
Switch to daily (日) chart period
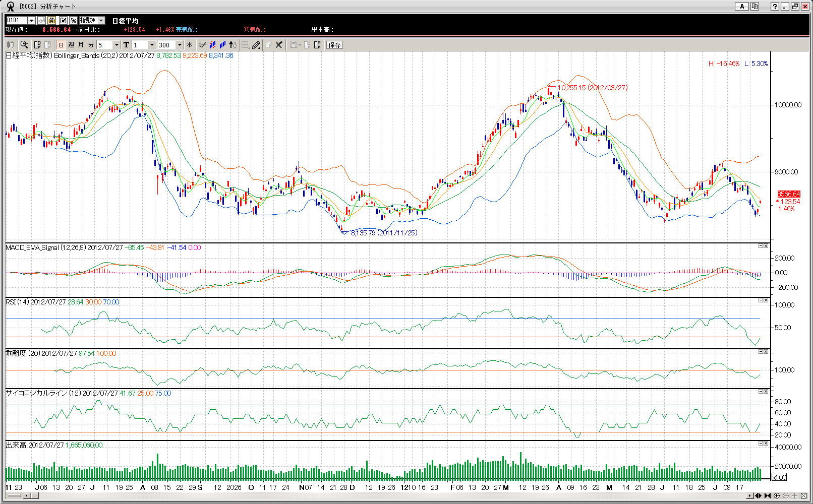coord(61,45)
